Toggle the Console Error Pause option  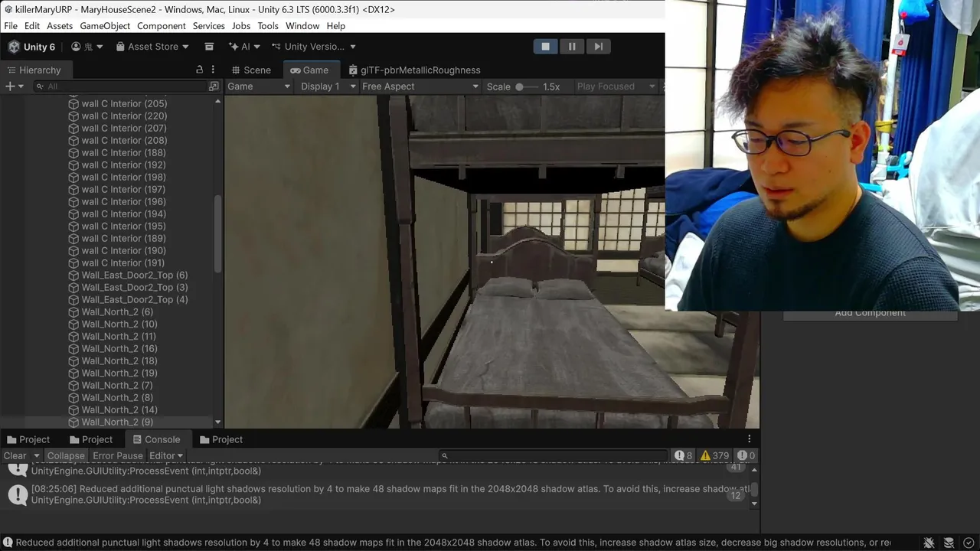point(118,455)
